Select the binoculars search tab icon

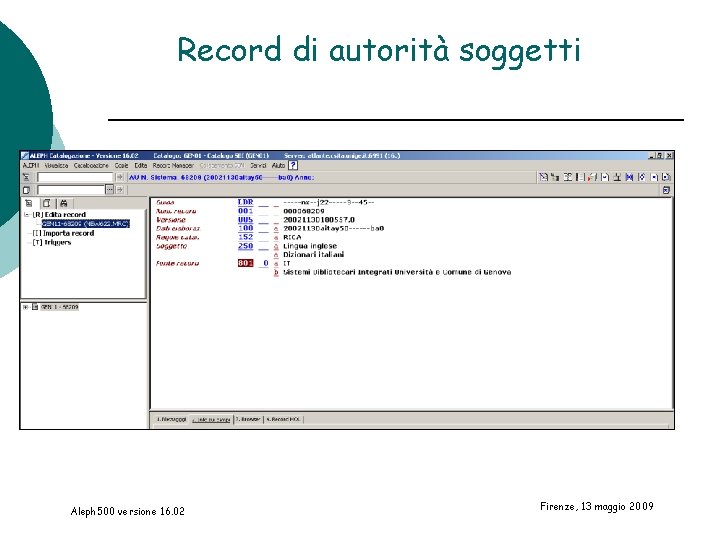[64, 203]
